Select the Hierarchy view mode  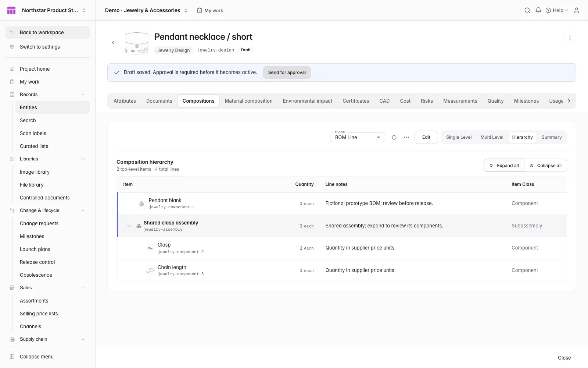click(x=522, y=137)
